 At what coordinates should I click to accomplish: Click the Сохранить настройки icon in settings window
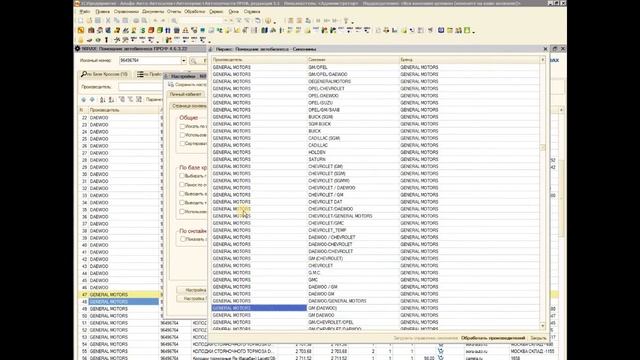click(171, 84)
